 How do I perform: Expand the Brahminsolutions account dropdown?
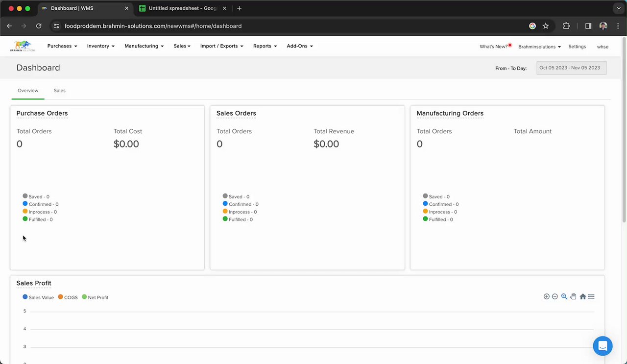pos(539,47)
